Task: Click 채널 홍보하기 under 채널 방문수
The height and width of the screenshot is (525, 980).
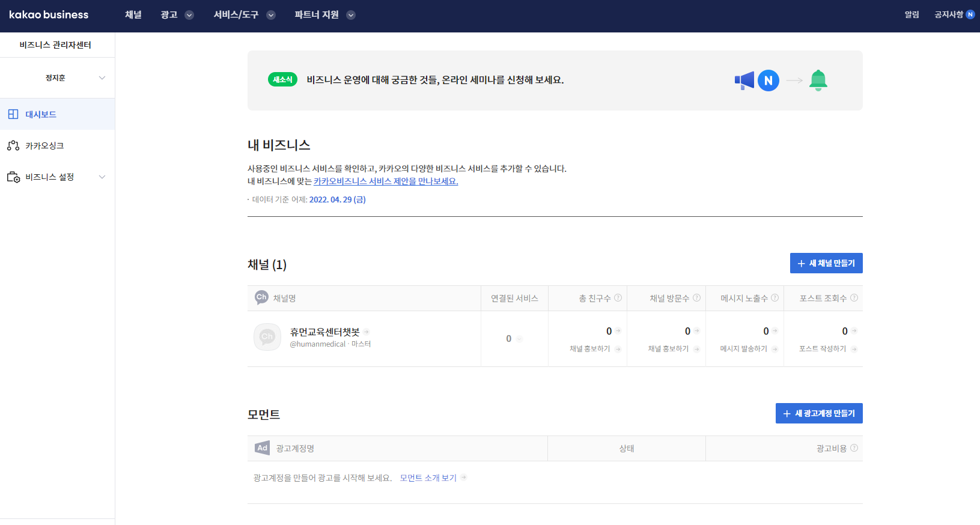Action: 668,349
